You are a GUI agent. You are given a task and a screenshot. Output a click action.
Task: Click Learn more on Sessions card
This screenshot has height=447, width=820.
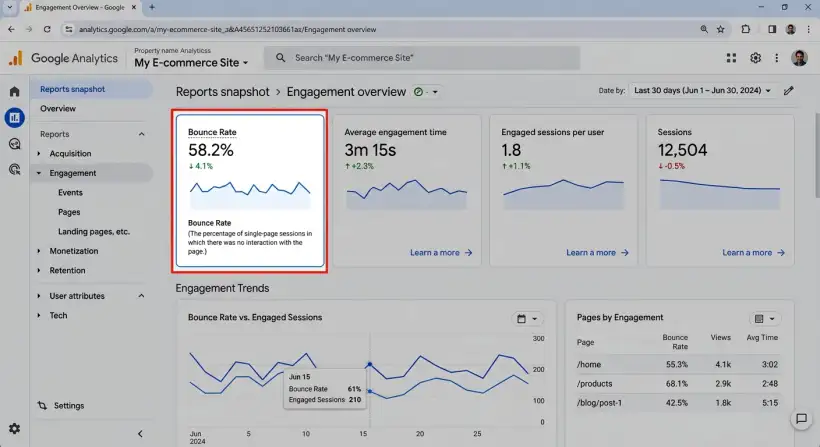coord(754,253)
